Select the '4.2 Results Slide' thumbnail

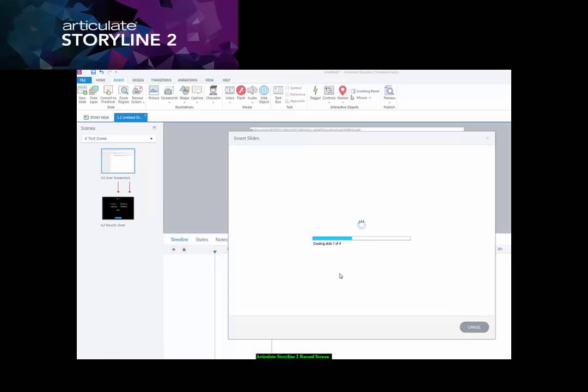[x=118, y=208]
